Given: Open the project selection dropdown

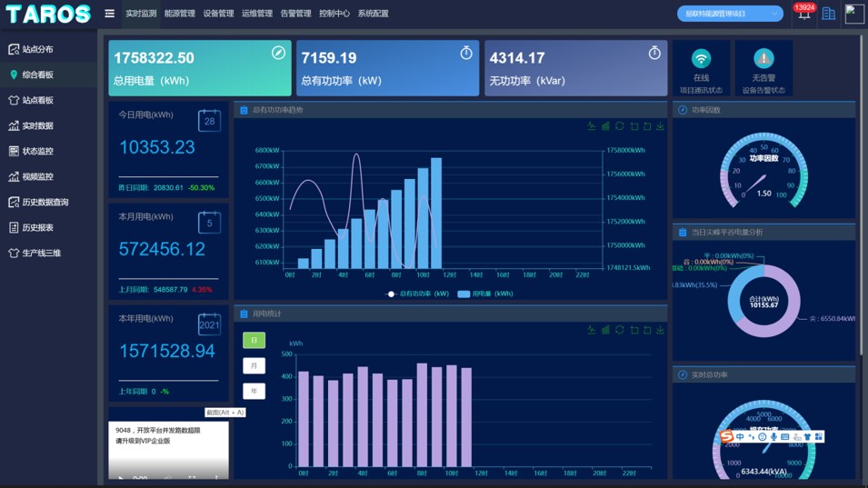Looking at the screenshot, I should click(x=730, y=14).
